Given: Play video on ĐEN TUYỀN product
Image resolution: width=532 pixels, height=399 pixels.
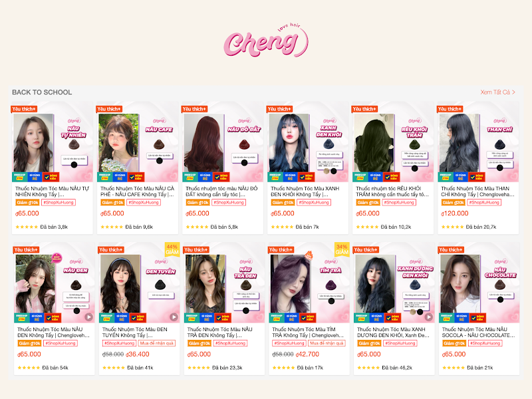Looking at the screenshot, I should pyautogui.click(x=174, y=317).
